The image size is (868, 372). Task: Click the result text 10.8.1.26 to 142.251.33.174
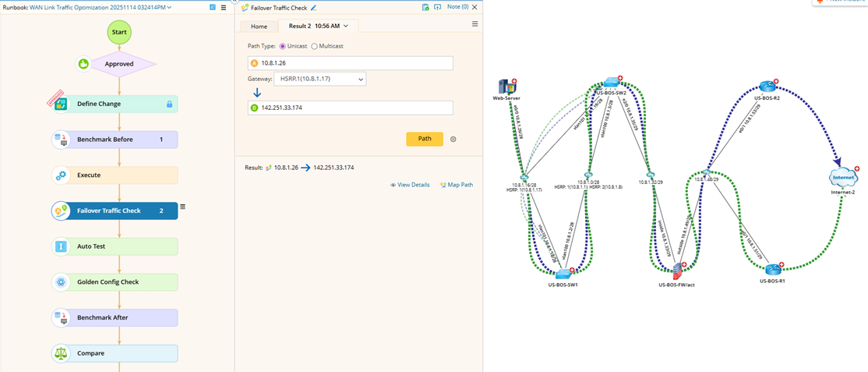[314, 167]
